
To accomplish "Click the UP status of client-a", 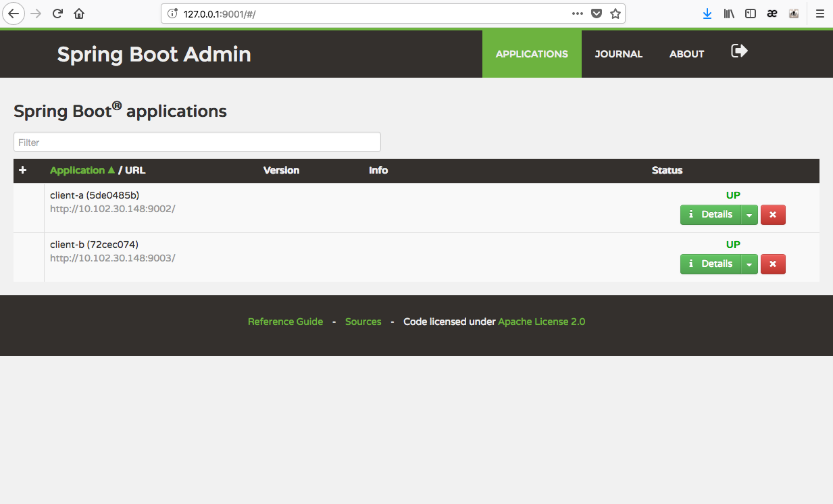I will pos(733,195).
